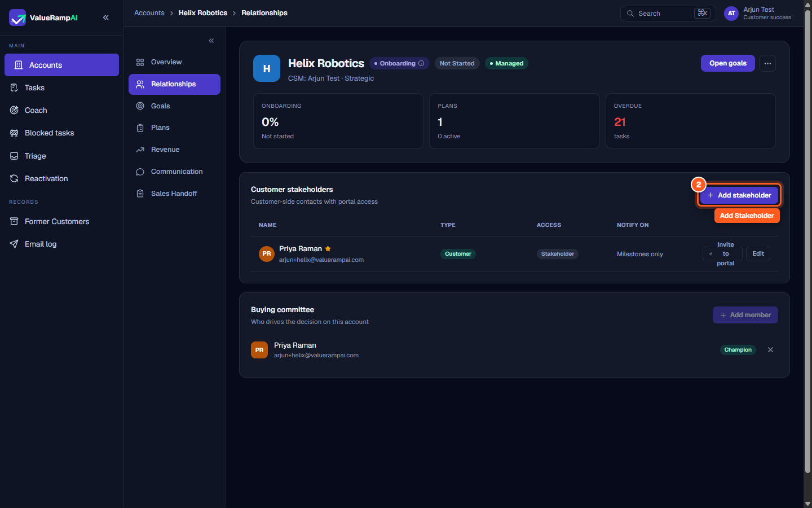The height and width of the screenshot is (508, 812).
Task: Select the Relationships tab
Action: [174, 84]
